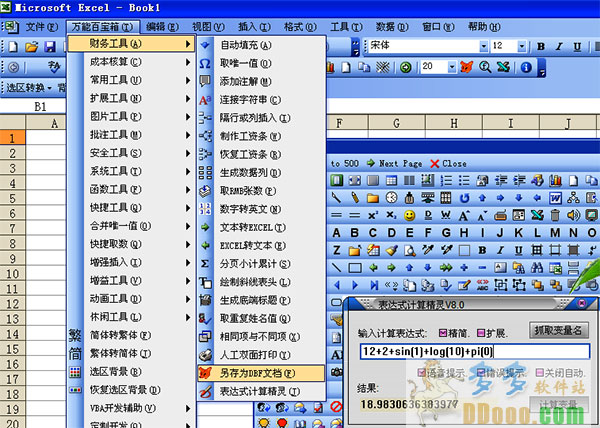Click the speaker sound icon in the icon palette
The image size is (600, 428).
point(573,215)
